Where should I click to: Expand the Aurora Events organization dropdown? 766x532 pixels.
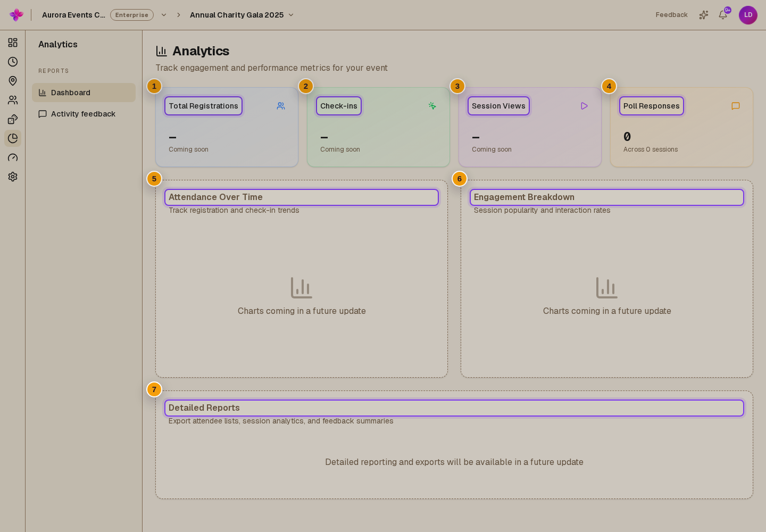click(164, 15)
